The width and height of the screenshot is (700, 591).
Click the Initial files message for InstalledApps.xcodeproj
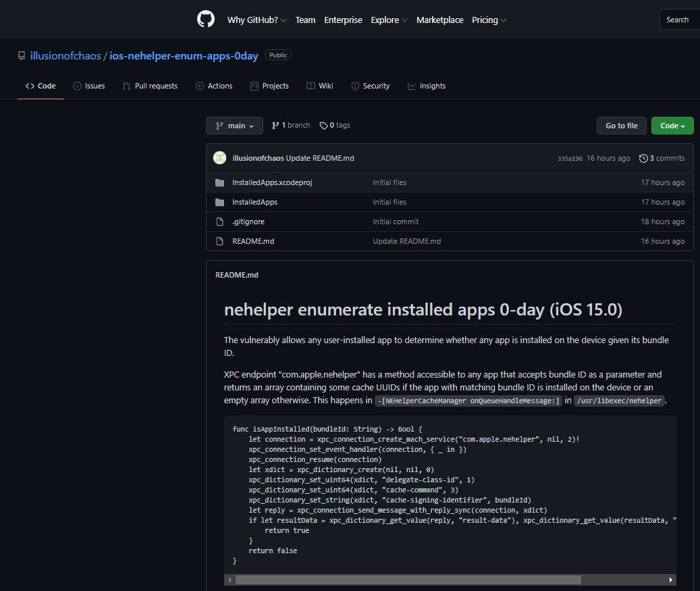[389, 183]
